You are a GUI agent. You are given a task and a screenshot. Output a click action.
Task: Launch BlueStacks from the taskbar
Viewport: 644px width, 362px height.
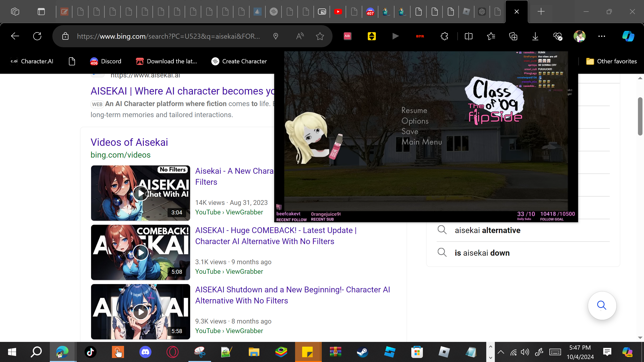(x=281, y=352)
